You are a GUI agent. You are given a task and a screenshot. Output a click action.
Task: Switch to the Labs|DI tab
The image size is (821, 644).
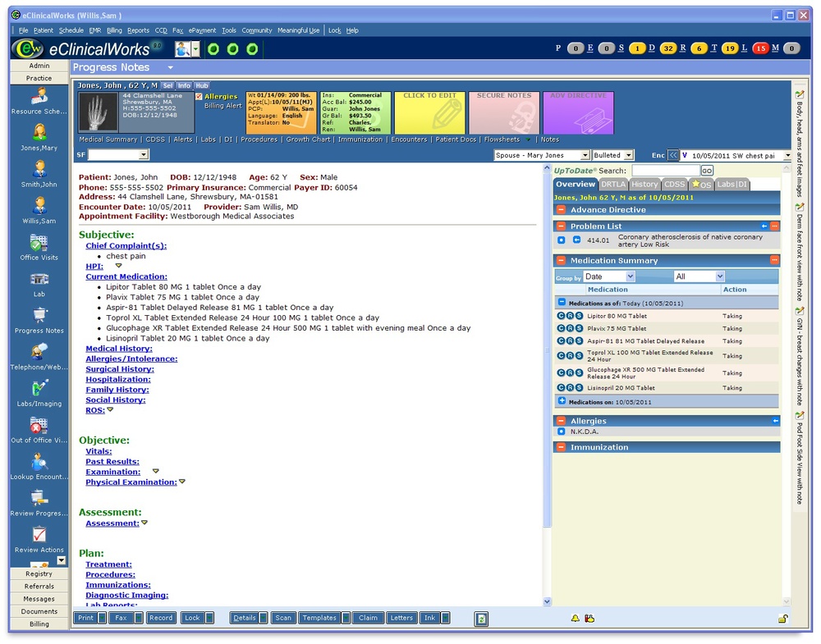(732, 184)
